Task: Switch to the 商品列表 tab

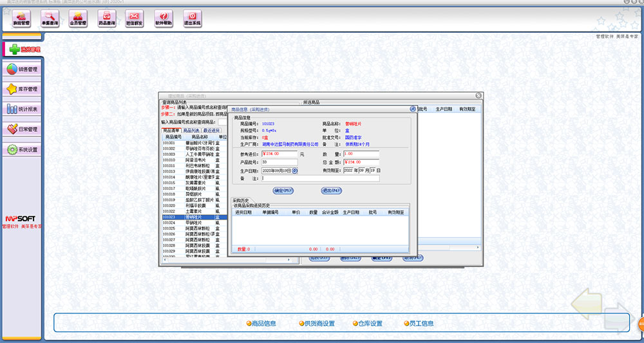Action: (191, 131)
